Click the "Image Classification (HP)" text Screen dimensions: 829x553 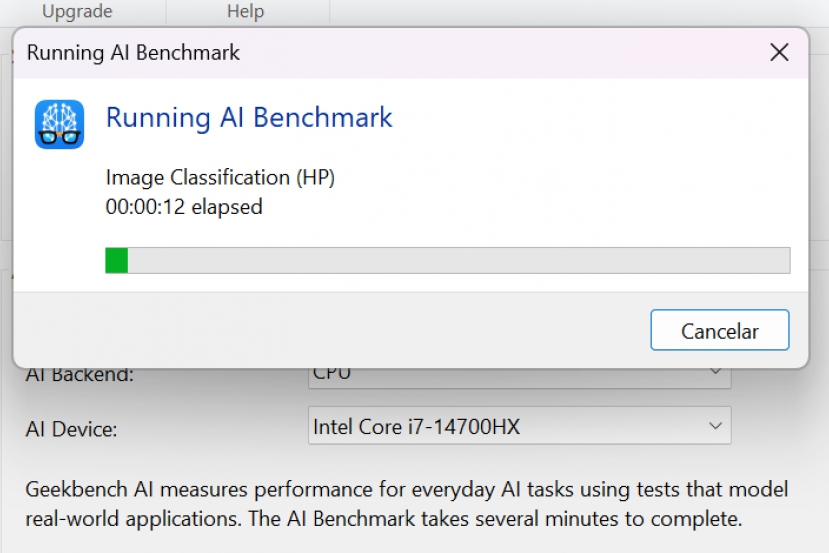point(220,177)
